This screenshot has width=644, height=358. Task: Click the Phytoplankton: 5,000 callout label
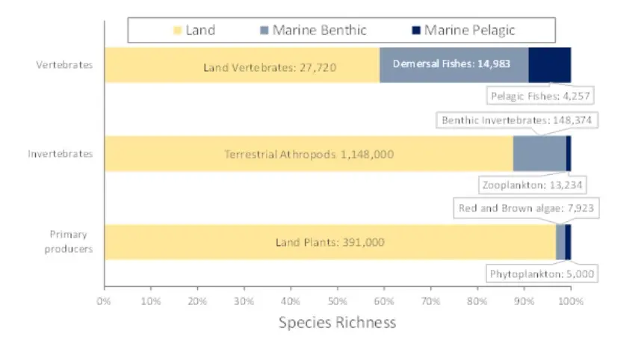click(x=542, y=274)
